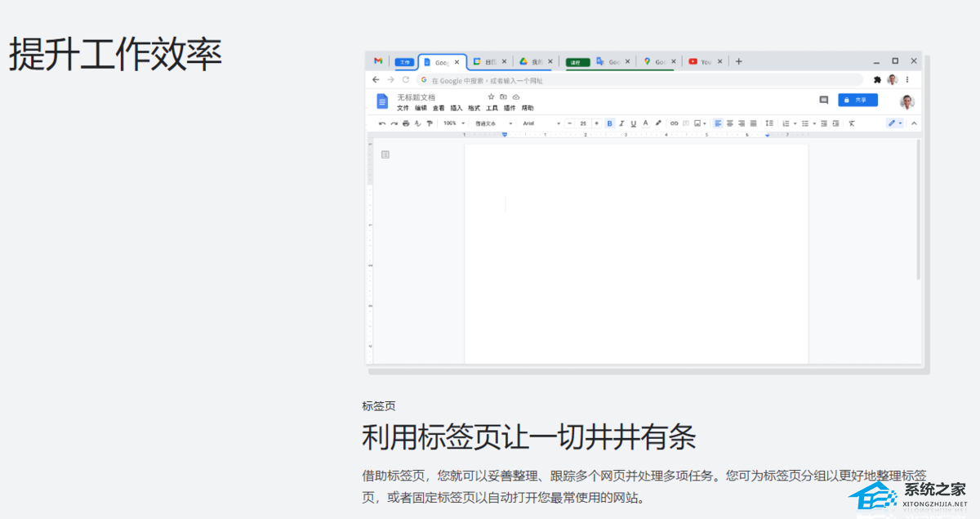Open a new tab with plus button
Screen dimensions: 980x519
(x=738, y=61)
